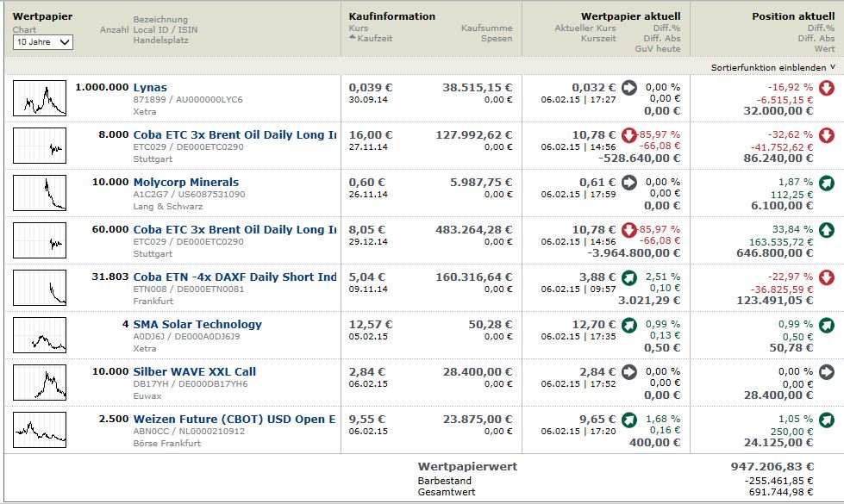Viewport: 844px width, 504px height.
Task: Open chart thumbnail for Coba ETN -4x DAXF
Action: coord(40,287)
